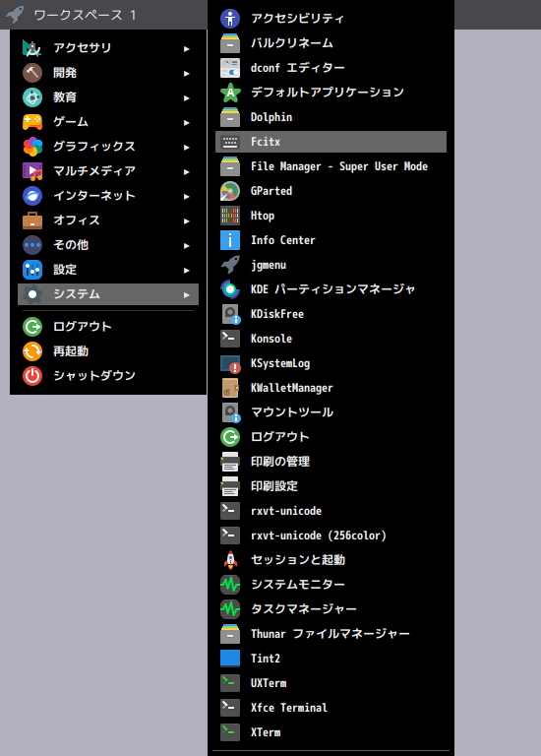Expand the 開発 submenu arrow

click(x=187, y=73)
